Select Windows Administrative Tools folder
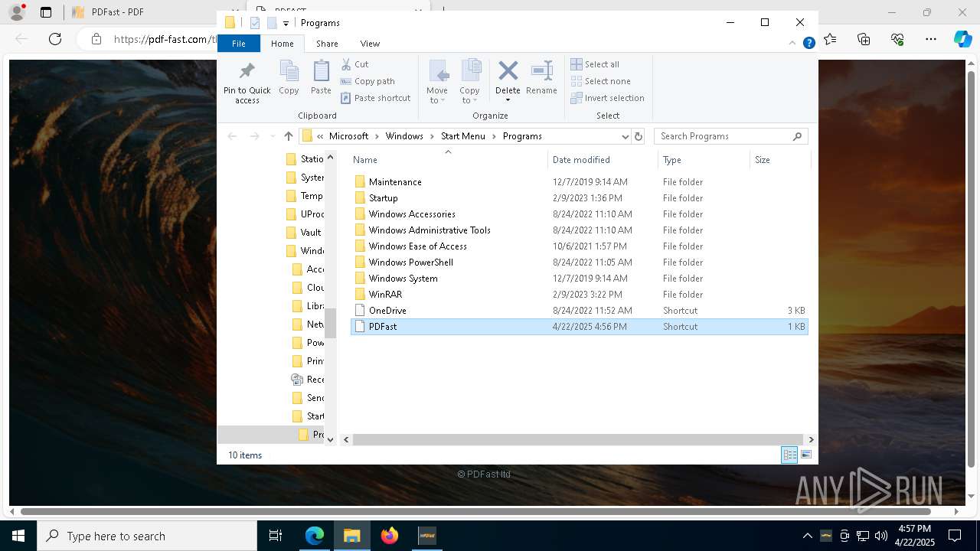The height and width of the screenshot is (551, 980). 579,230
